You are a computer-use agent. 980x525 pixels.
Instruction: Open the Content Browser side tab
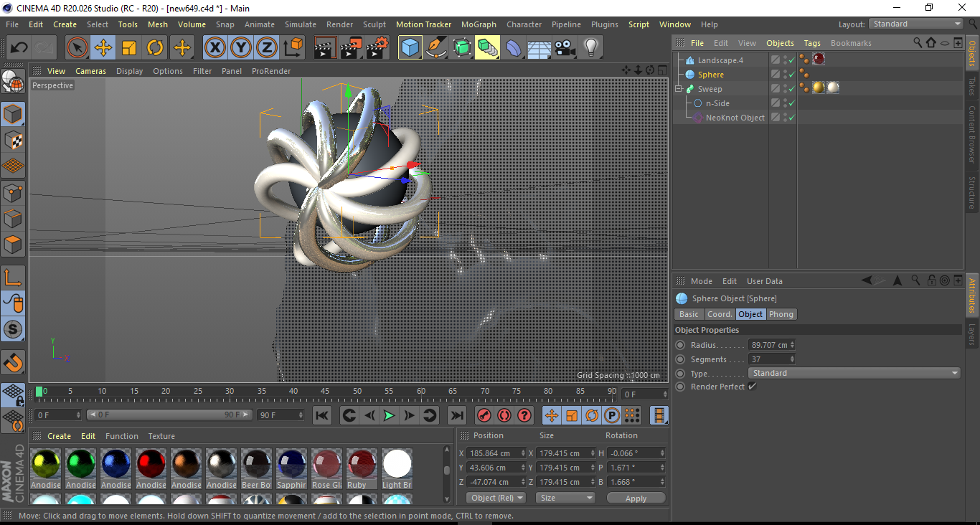972,134
